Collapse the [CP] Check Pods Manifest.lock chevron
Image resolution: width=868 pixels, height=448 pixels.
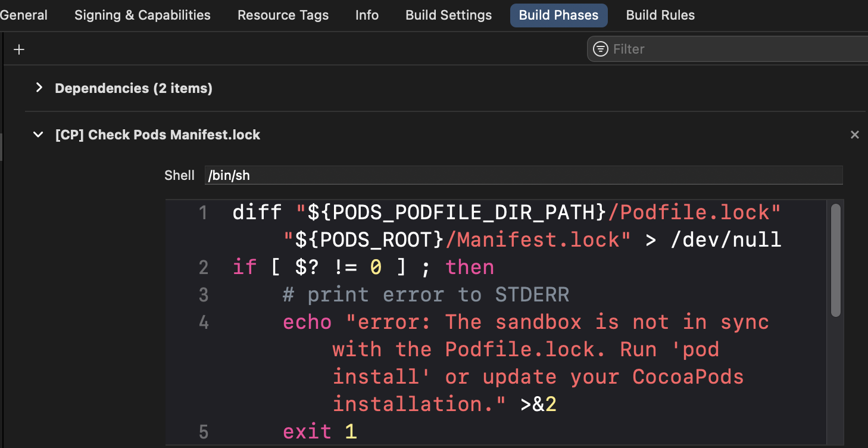(x=39, y=135)
